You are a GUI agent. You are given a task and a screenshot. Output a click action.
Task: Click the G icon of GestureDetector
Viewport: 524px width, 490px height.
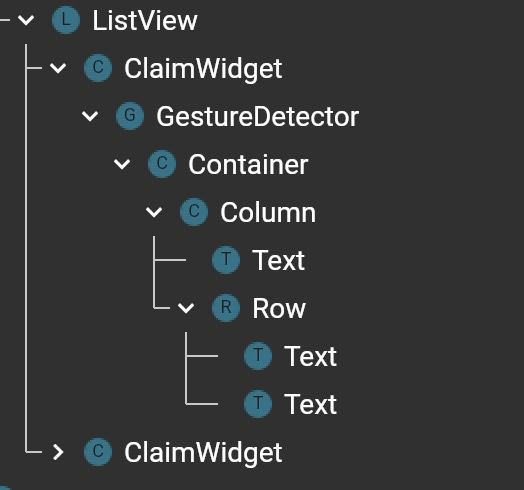(130, 116)
